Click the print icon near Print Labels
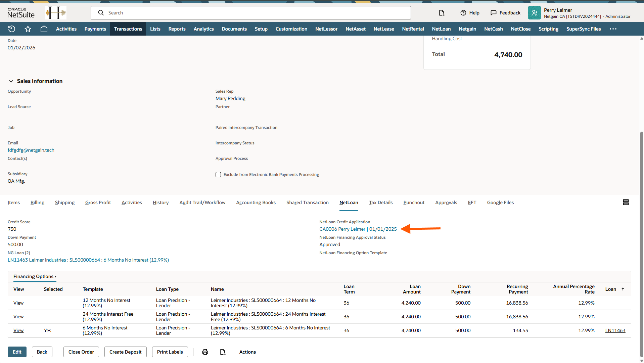Image resolution: width=644 pixels, height=363 pixels. point(205,352)
